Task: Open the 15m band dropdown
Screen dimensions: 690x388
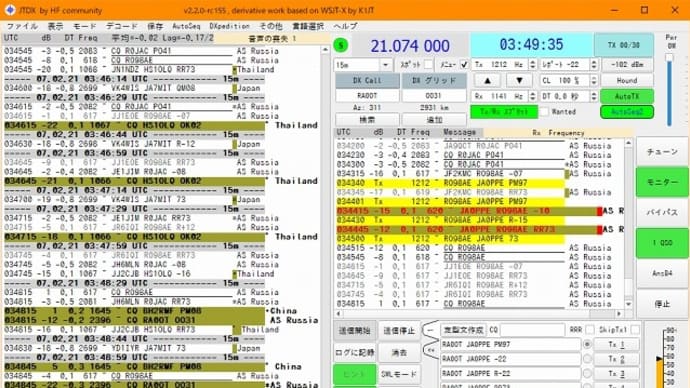Action: click(363, 65)
